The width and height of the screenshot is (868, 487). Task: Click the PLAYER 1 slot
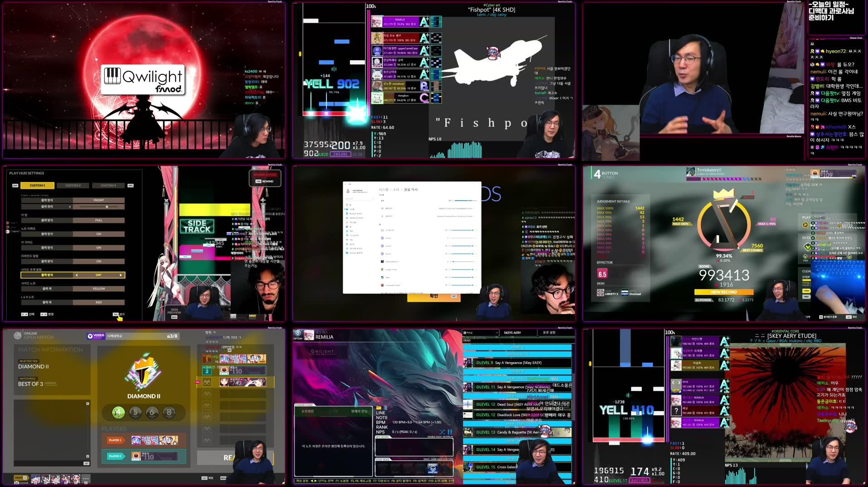point(143,440)
